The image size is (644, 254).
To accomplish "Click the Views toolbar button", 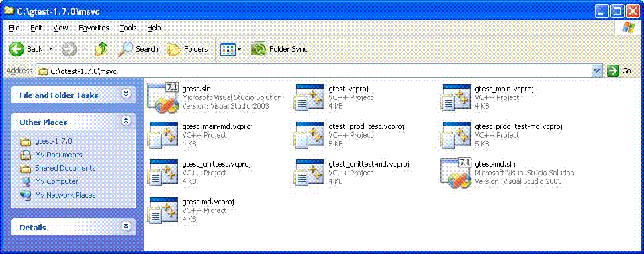I will 227,49.
